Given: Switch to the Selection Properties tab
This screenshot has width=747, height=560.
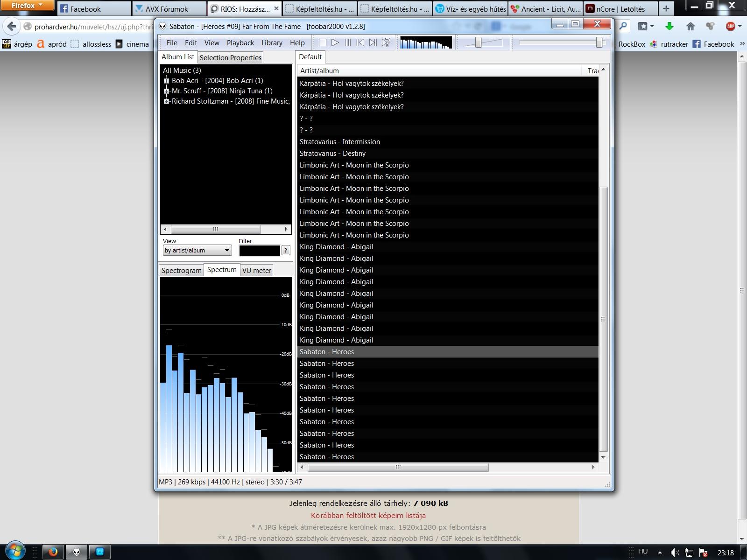Looking at the screenshot, I should pyautogui.click(x=231, y=57).
